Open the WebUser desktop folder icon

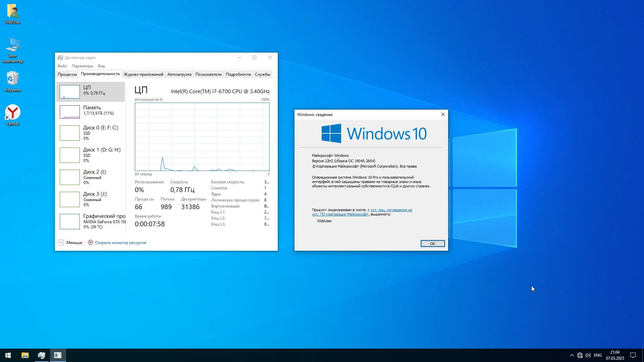[x=13, y=13]
